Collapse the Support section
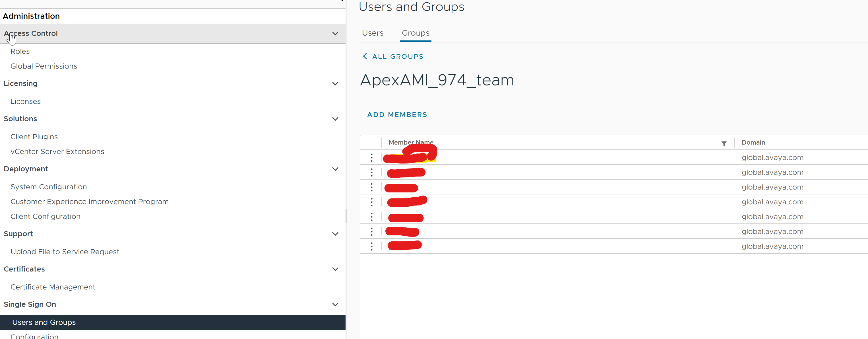The width and height of the screenshot is (868, 339). point(335,234)
